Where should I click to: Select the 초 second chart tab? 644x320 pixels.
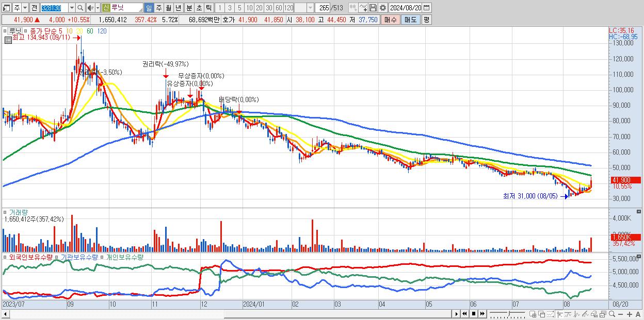coord(199,8)
